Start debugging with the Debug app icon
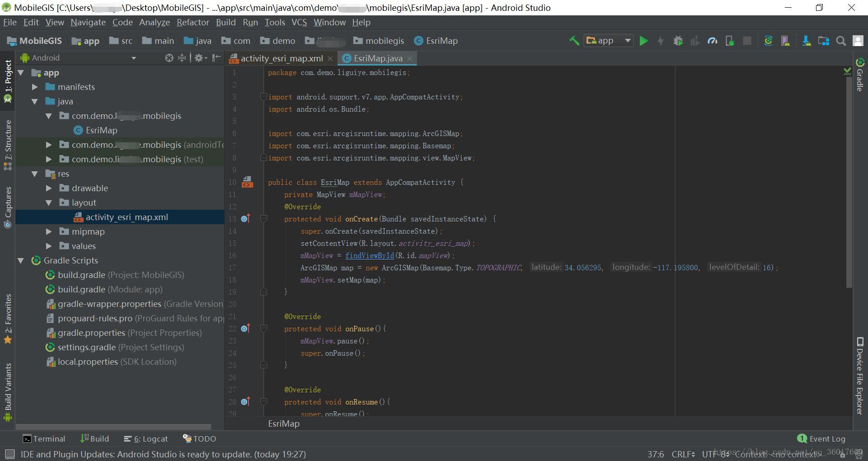 pos(678,41)
